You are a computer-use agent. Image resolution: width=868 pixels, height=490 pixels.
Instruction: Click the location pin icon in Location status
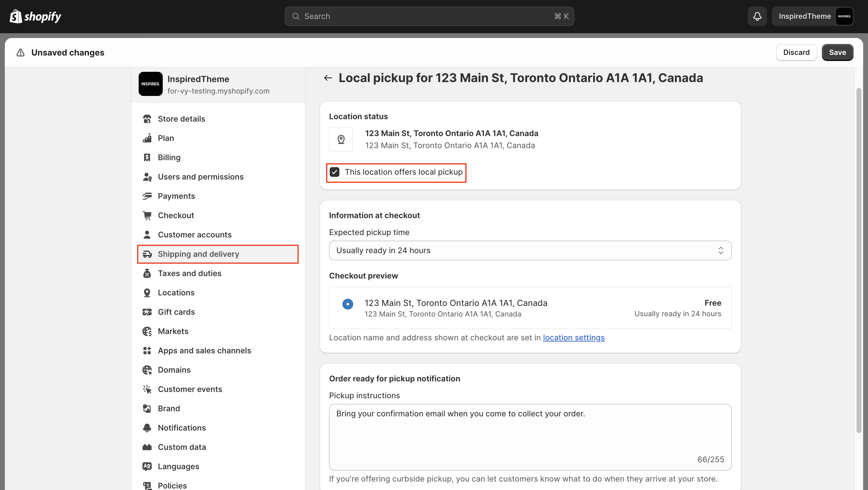click(341, 139)
